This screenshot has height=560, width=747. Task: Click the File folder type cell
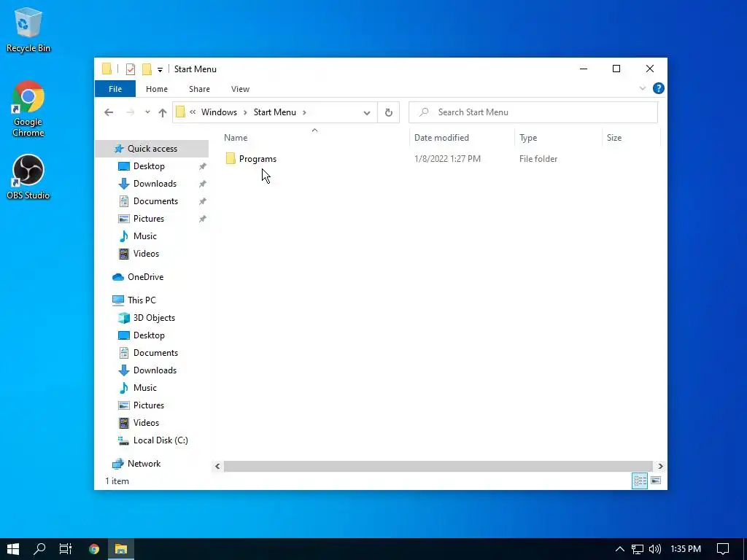coord(538,158)
